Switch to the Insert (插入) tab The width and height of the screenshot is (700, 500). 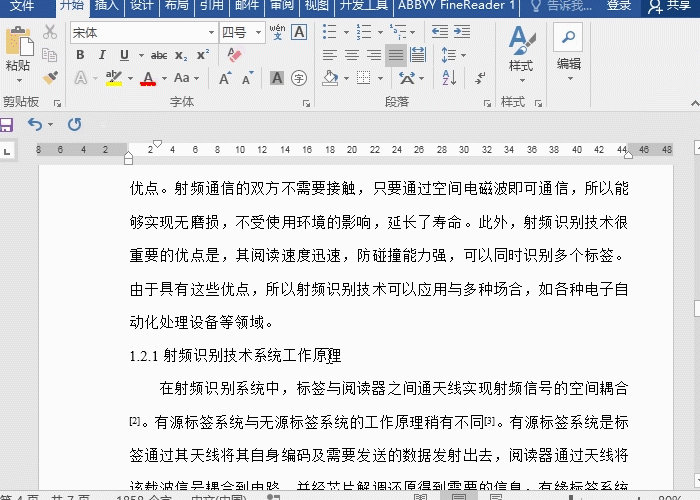click(107, 5)
